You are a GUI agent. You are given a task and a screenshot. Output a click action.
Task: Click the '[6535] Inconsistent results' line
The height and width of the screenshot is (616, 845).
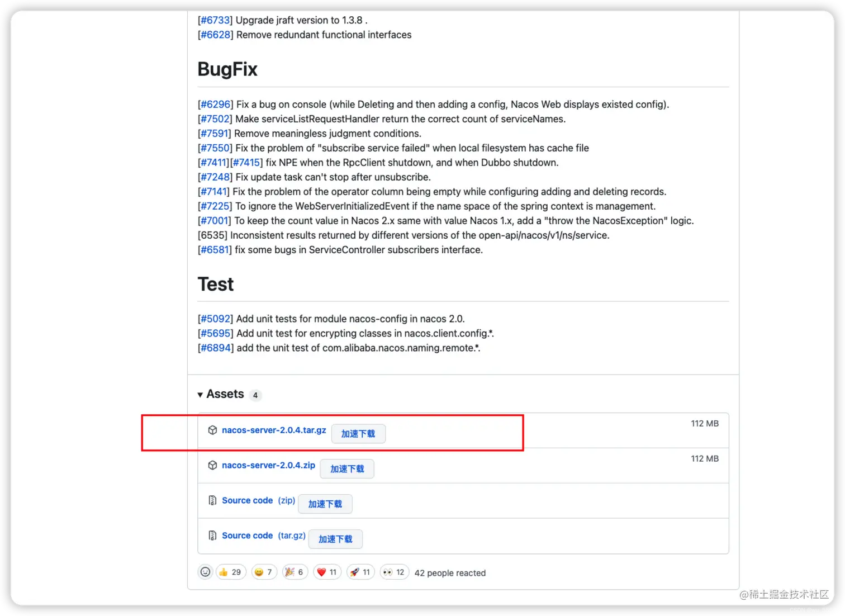(403, 235)
